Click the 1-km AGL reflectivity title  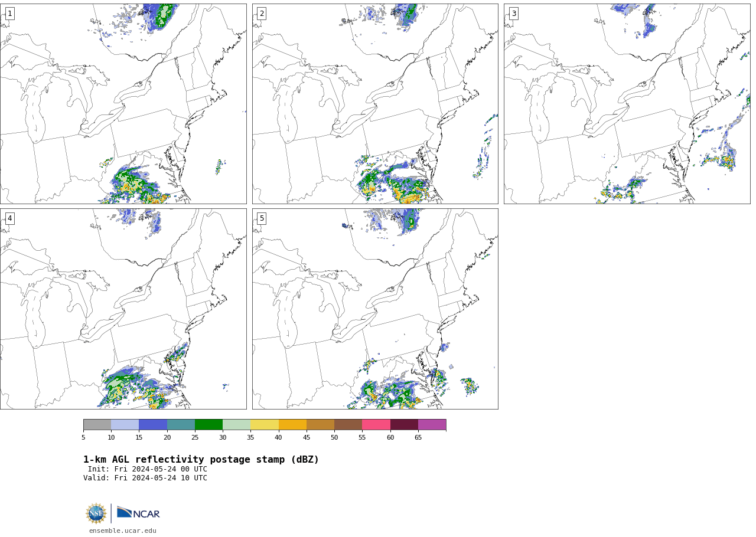(x=201, y=460)
